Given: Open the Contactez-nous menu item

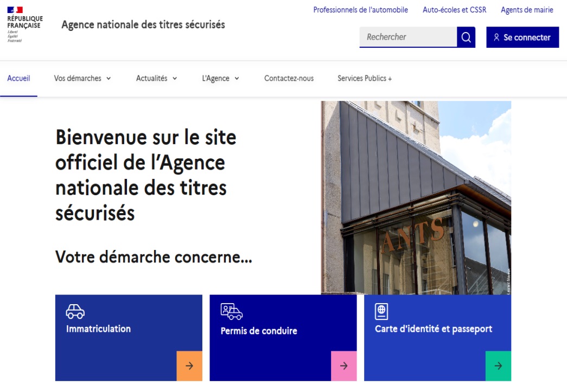Looking at the screenshot, I should point(289,79).
